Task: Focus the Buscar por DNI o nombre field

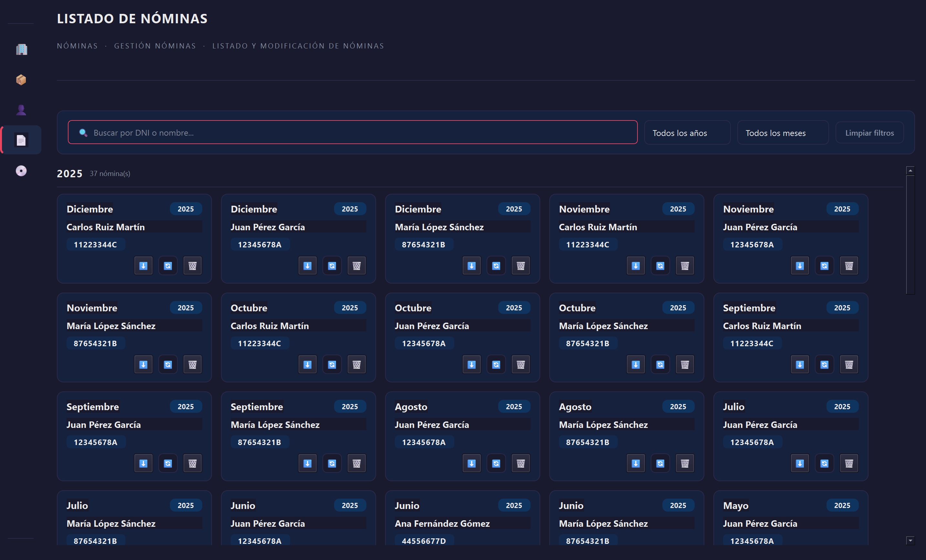Action: pyautogui.click(x=353, y=133)
